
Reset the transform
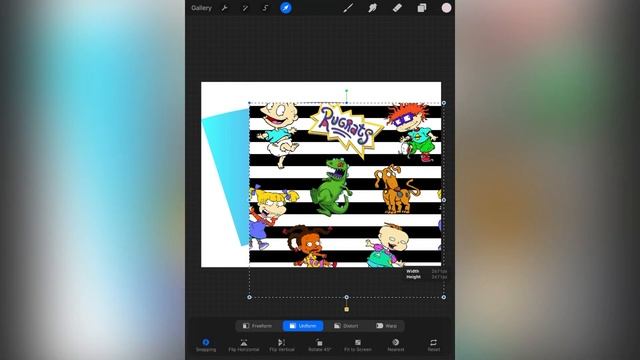433,345
